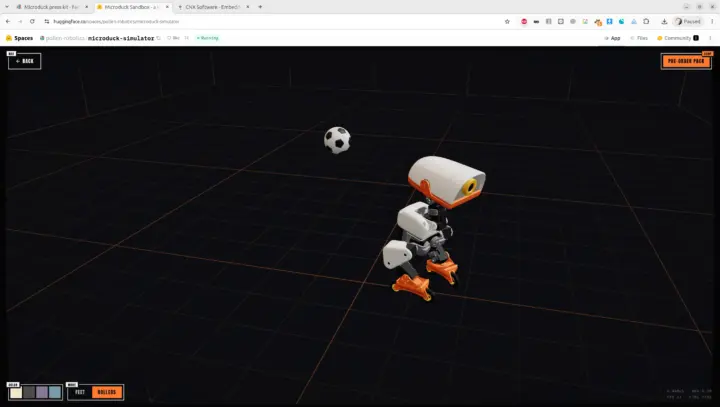Open the Space options three-dot menu
This screenshot has height=407, width=720.
pyautogui.click(x=710, y=38)
